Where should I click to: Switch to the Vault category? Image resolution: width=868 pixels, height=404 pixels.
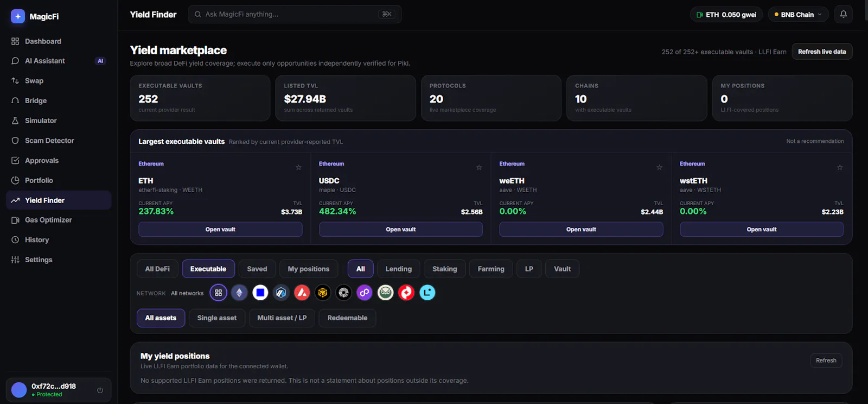click(x=563, y=269)
